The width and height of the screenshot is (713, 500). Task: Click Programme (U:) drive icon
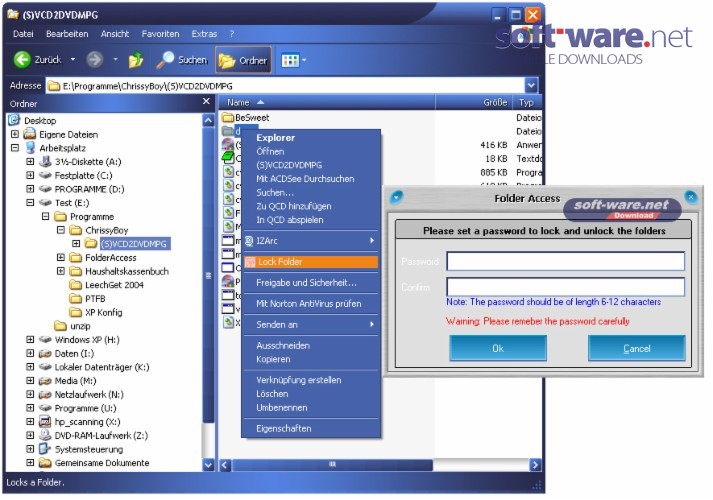45,408
